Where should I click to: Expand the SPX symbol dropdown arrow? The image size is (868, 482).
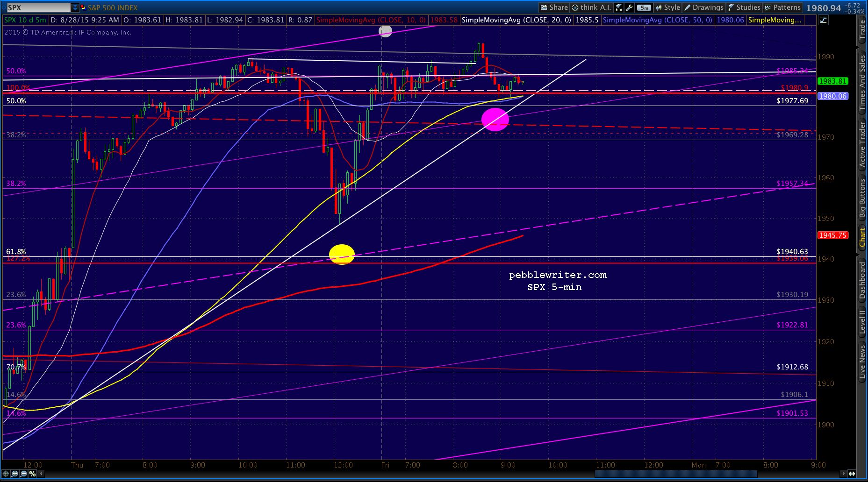click(x=75, y=7)
